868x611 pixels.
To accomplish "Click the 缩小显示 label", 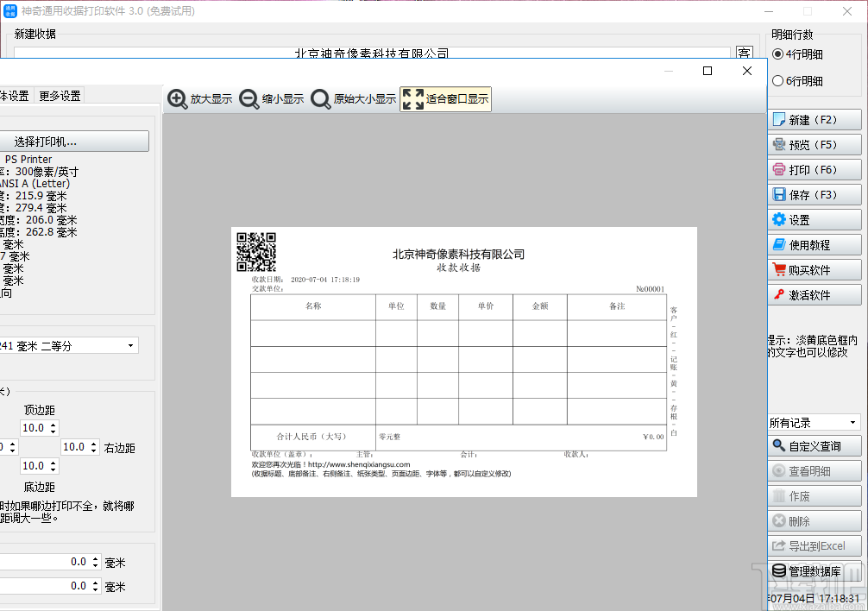I will [x=283, y=99].
